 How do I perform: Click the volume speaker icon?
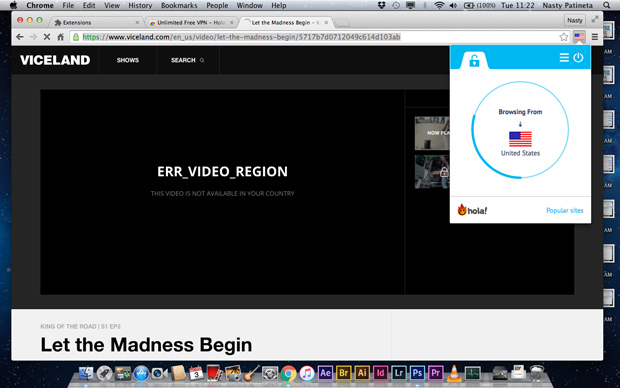tap(453, 5)
